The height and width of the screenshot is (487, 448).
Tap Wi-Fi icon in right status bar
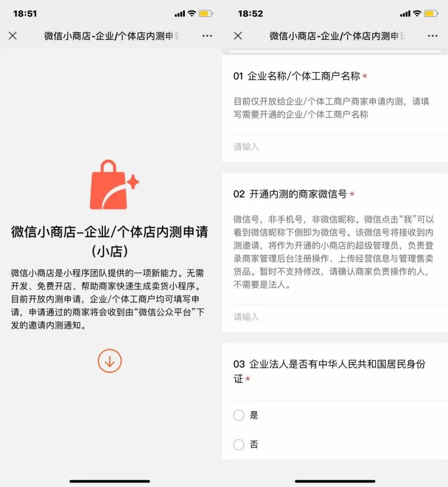[x=417, y=13]
